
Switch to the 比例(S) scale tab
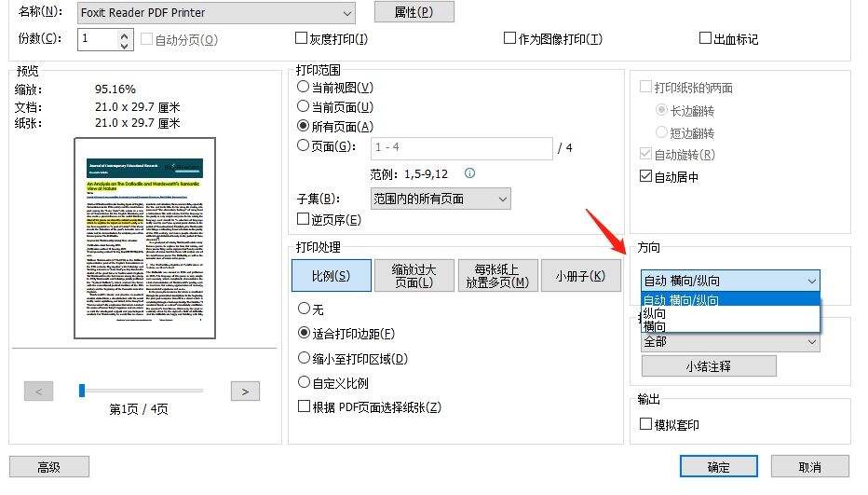pyautogui.click(x=331, y=276)
